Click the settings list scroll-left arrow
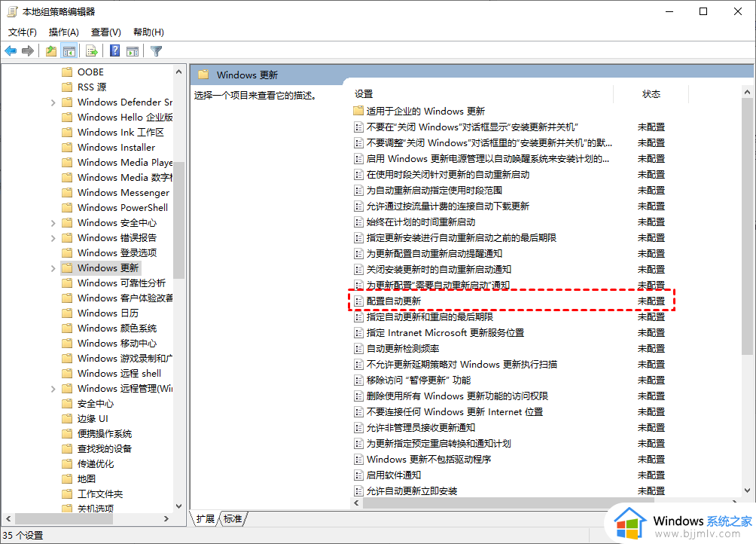Image resolution: width=756 pixels, height=544 pixels. 357,503
